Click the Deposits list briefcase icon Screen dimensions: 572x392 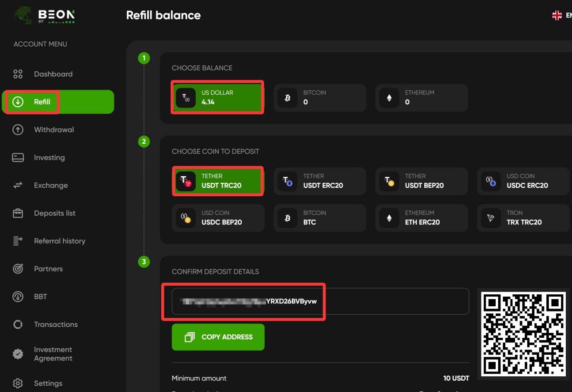(x=18, y=213)
